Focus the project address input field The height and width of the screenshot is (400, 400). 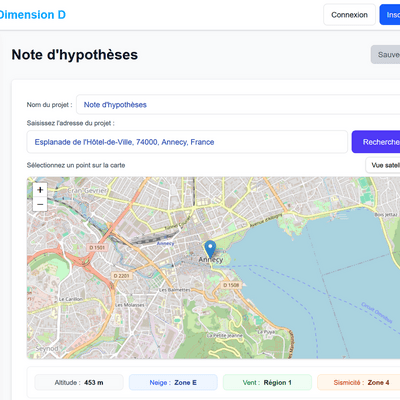187,142
